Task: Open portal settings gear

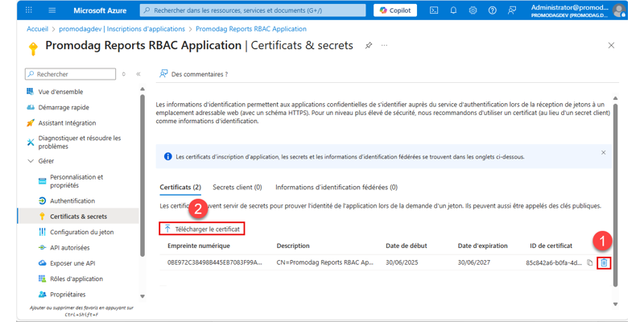Action: (473, 10)
